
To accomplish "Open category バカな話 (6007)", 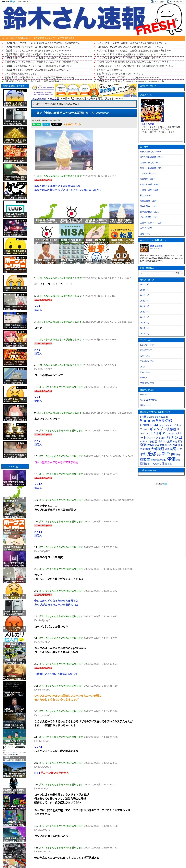I will tap(148, 179).
